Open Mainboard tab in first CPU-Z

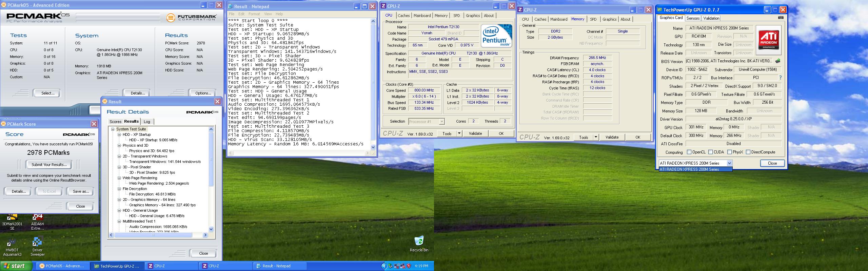(422, 16)
